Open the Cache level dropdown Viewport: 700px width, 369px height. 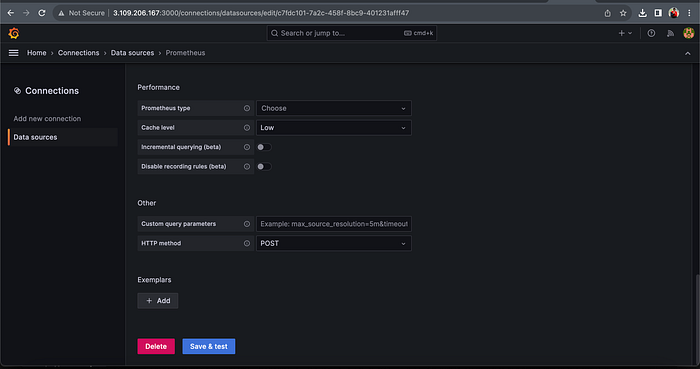click(x=334, y=128)
